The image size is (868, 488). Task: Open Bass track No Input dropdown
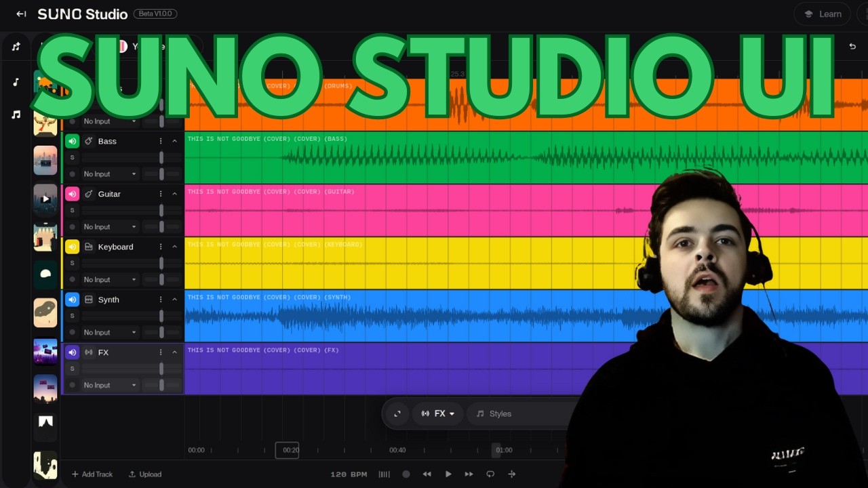[x=110, y=174]
